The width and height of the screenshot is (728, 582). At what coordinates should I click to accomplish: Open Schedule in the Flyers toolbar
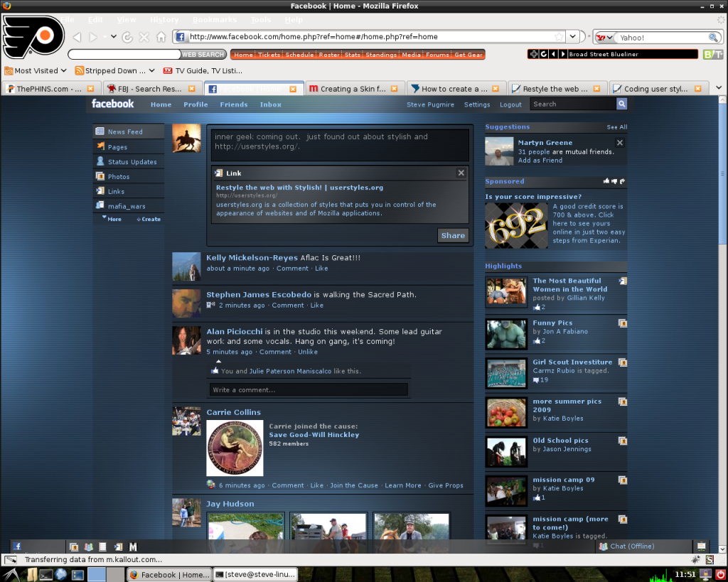click(x=299, y=55)
